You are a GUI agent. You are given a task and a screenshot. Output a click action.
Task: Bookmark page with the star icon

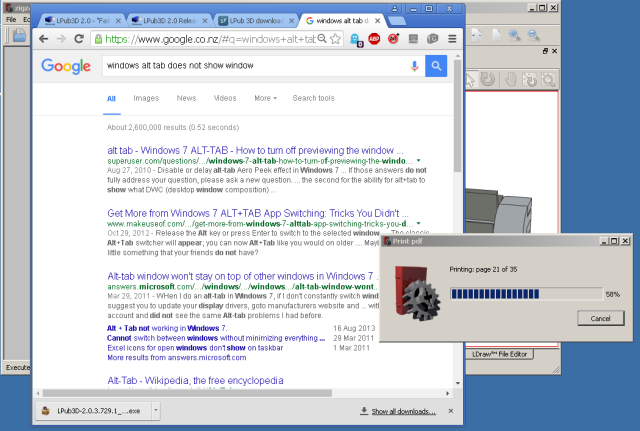[x=335, y=38]
